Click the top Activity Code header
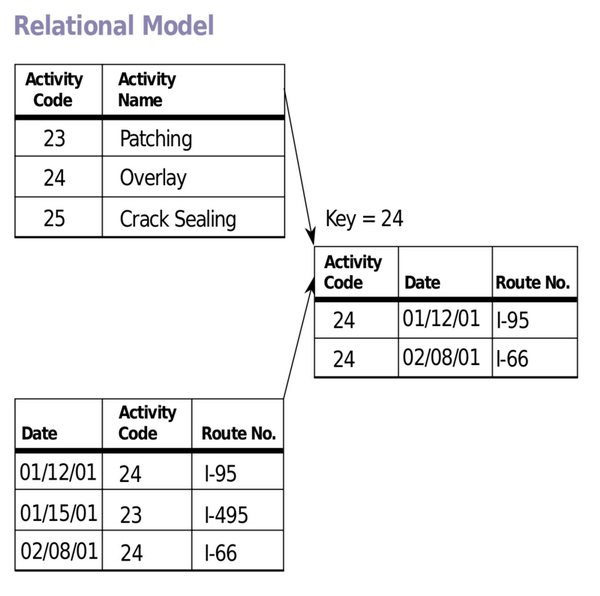600x596 pixels. pos(54,90)
